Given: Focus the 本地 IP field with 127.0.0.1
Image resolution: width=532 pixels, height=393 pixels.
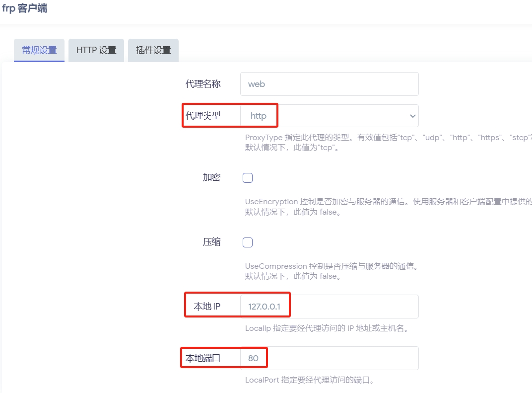Looking at the screenshot, I should coord(329,307).
